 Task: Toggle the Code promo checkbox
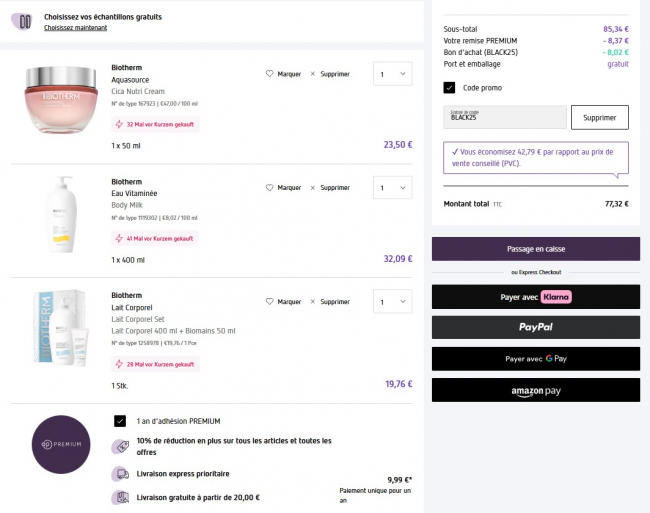tap(449, 88)
